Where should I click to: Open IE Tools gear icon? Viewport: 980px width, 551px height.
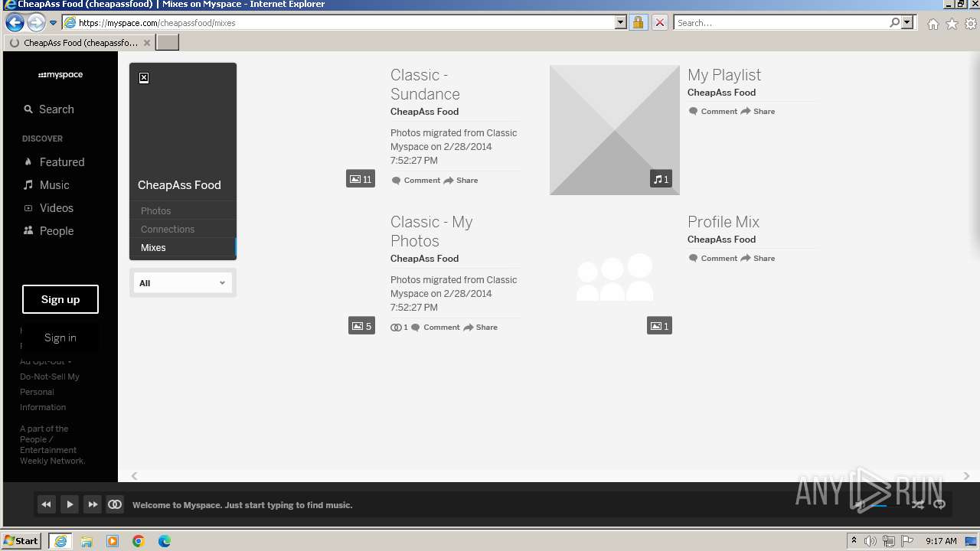[971, 24]
